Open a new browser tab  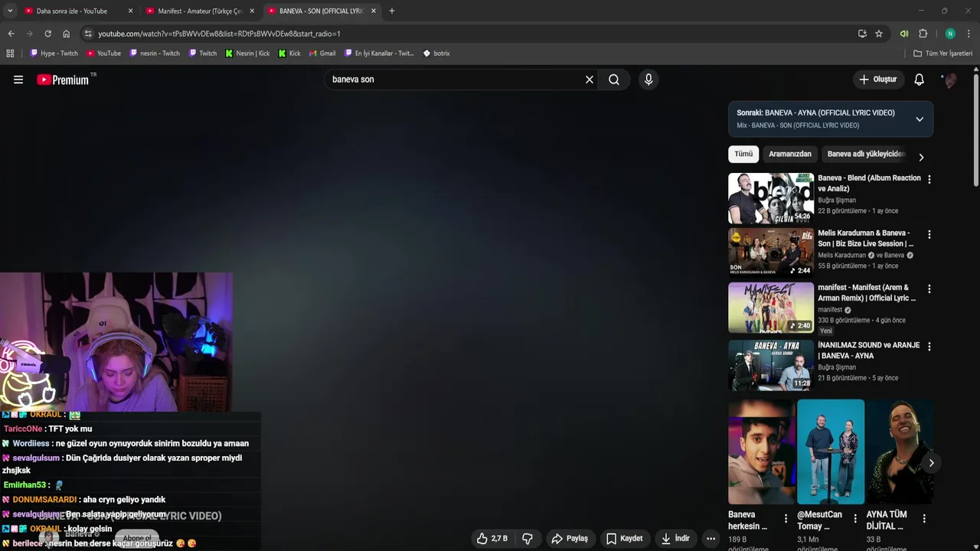coord(392,11)
